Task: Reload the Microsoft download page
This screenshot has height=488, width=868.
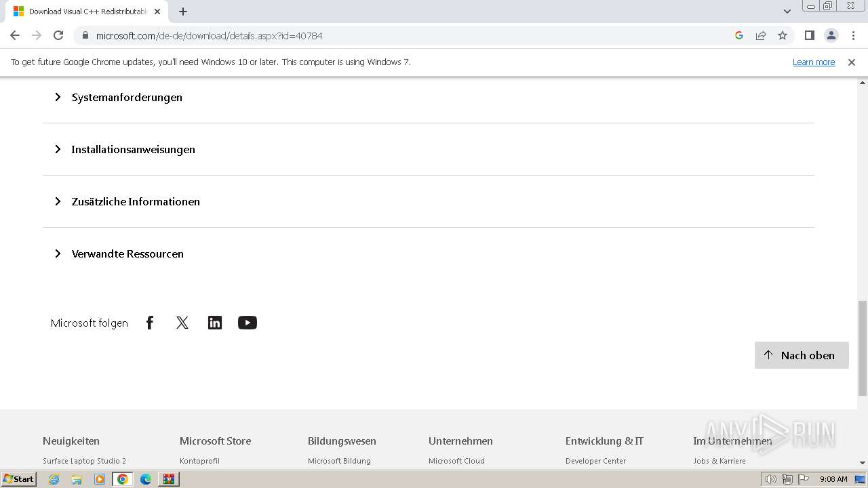Action: (x=58, y=35)
